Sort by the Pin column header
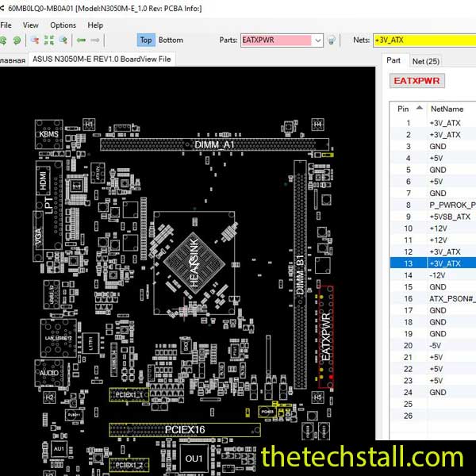Screen dimensions: 476x476 pyautogui.click(x=408, y=109)
